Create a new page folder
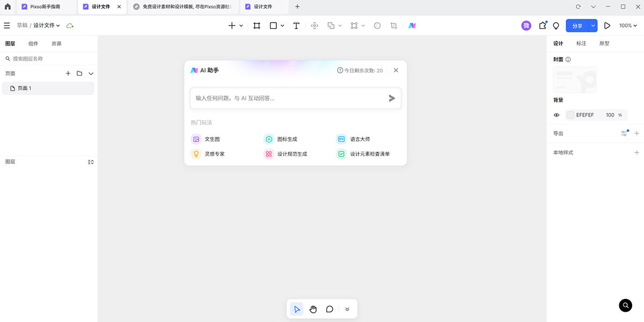Viewport: 644px width, 322px height. 79,74
